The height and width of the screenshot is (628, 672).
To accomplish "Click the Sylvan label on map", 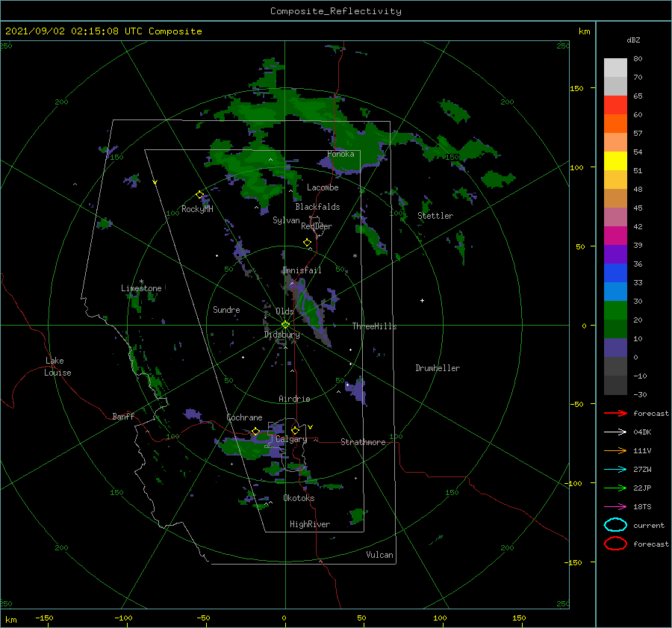I will [x=286, y=220].
